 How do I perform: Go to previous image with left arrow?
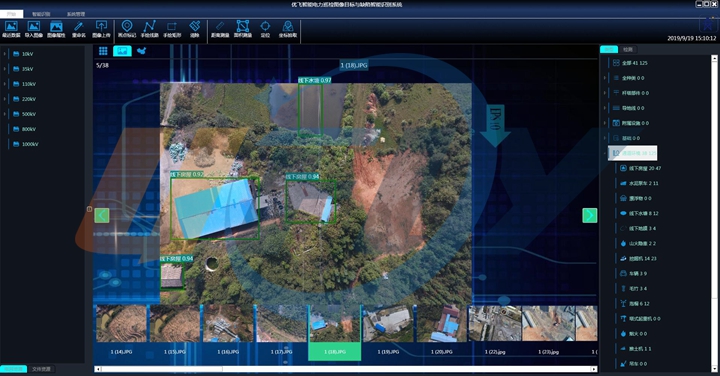[102, 215]
